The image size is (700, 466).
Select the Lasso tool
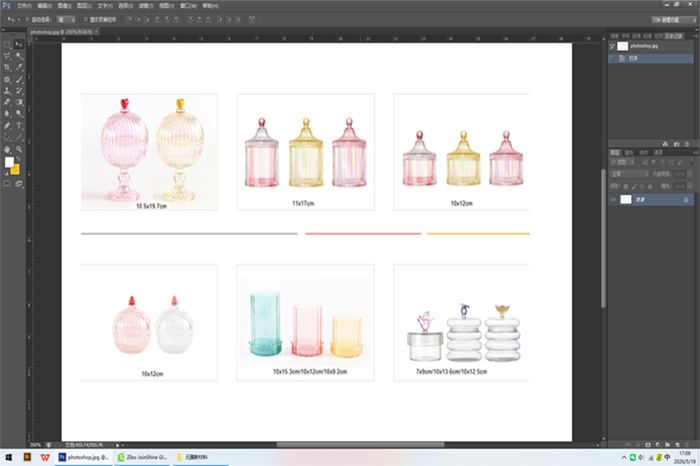click(x=7, y=56)
